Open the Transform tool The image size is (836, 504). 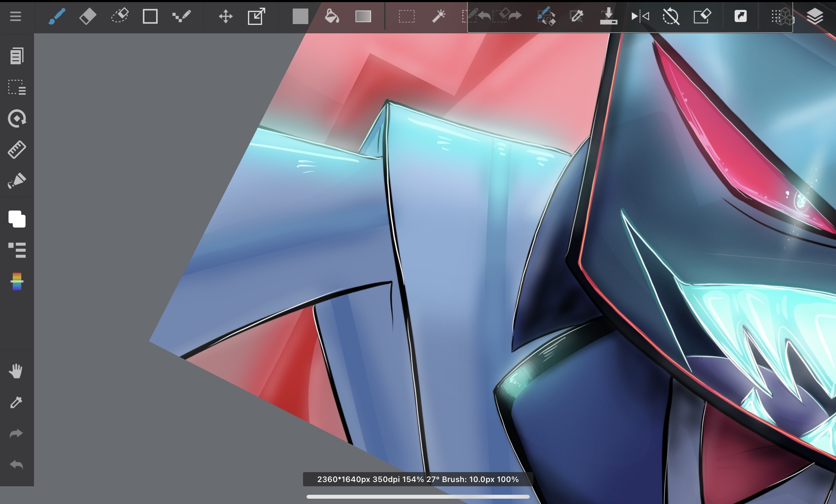(256, 16)
